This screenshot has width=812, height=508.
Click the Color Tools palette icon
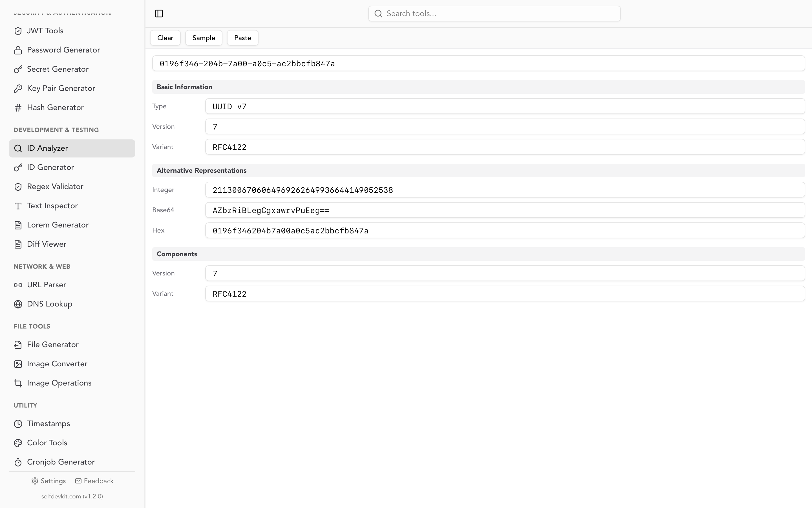pos(18,443)
